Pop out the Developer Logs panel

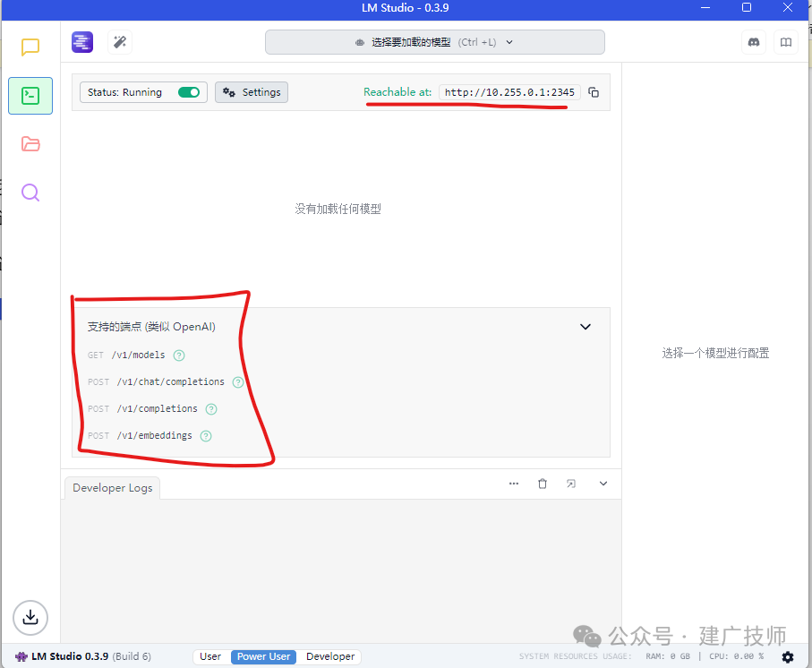coord(570,484)
